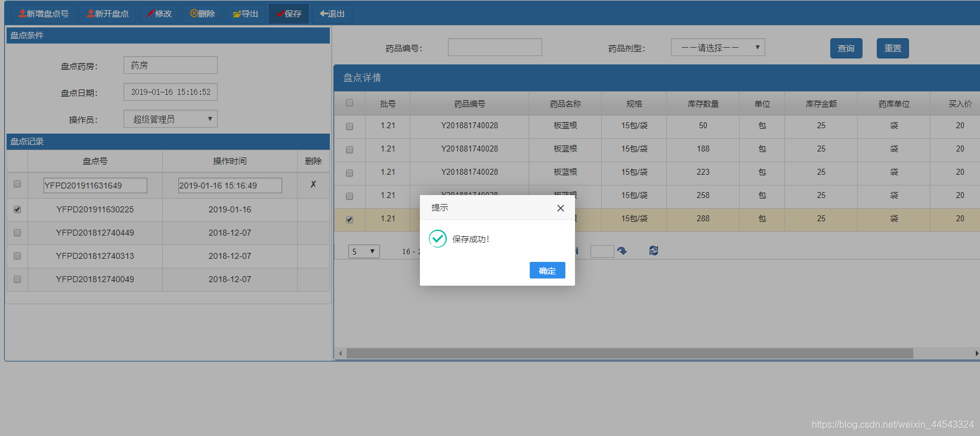Open the 操作员 dropdown
The height and width of the screenshot is (436, 980).
point(171,119)
